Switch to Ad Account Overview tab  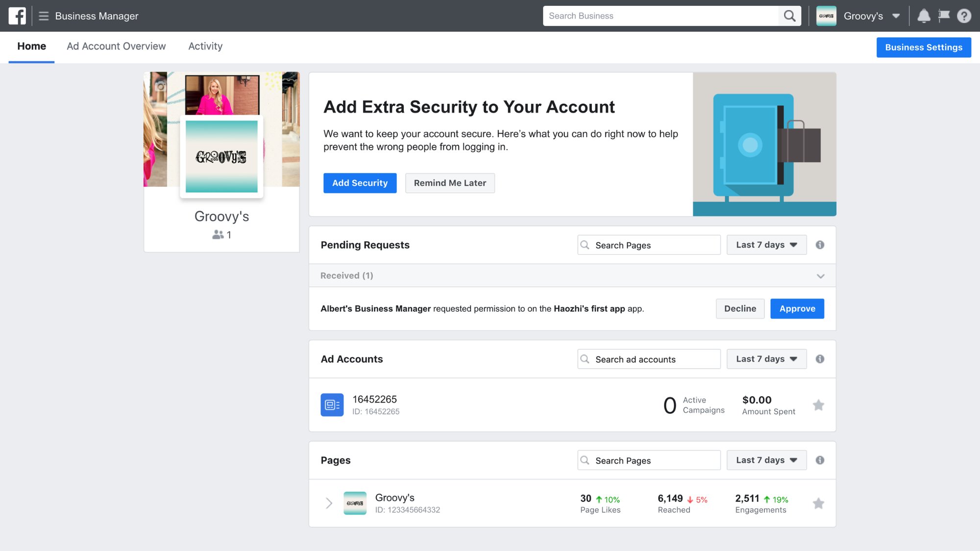tap(116, 46)
